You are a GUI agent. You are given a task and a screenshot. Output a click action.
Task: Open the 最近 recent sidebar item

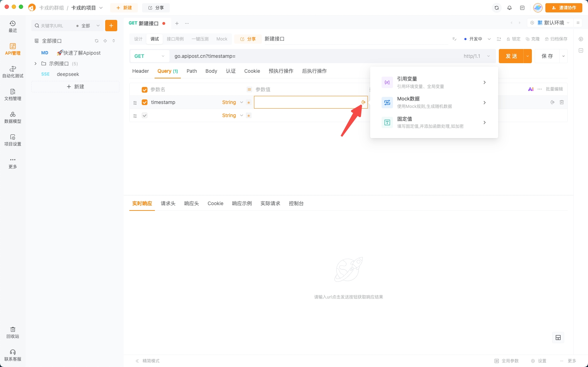[13, 27]
